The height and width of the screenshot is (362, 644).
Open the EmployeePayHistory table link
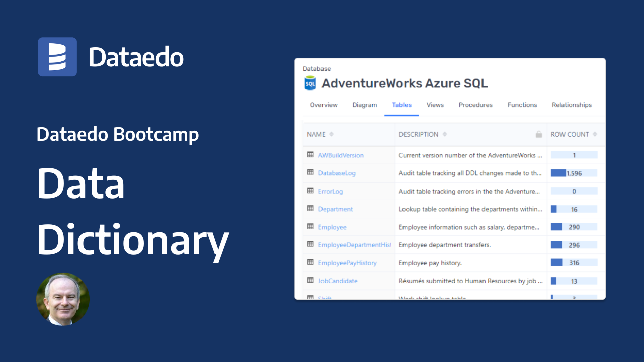pyautogui.click(x=347, y=263)
